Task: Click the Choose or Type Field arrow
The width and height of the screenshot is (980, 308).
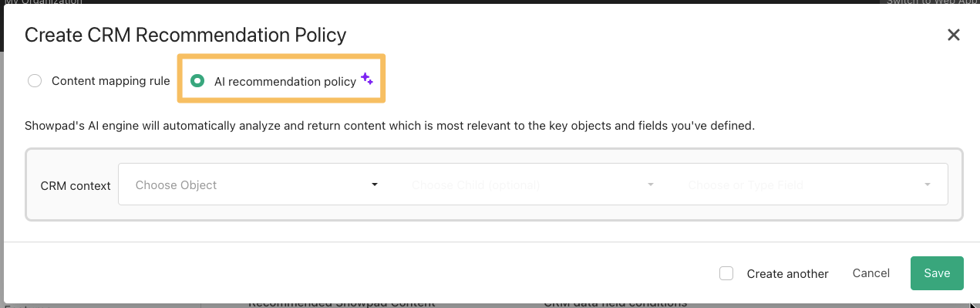Action: 927,184
